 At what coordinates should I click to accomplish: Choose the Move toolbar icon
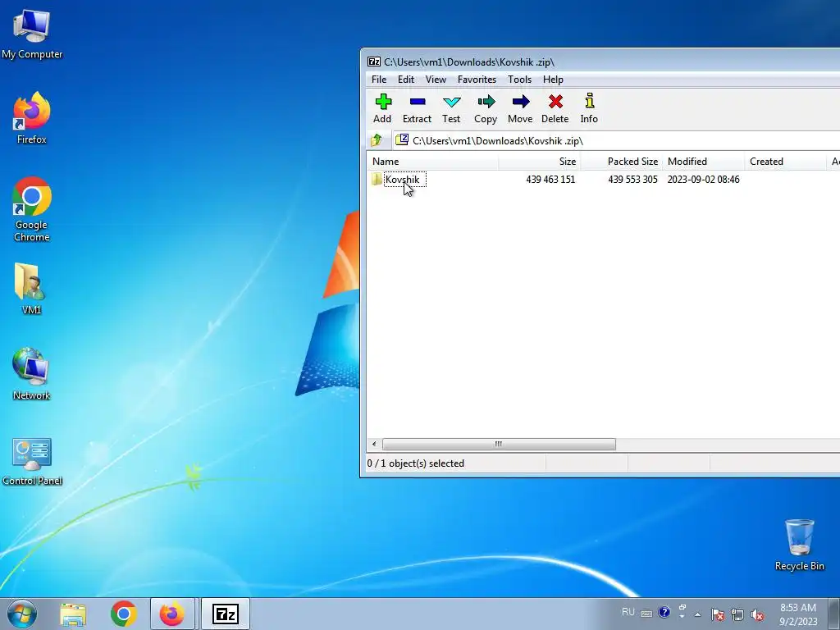click(520, 109)
